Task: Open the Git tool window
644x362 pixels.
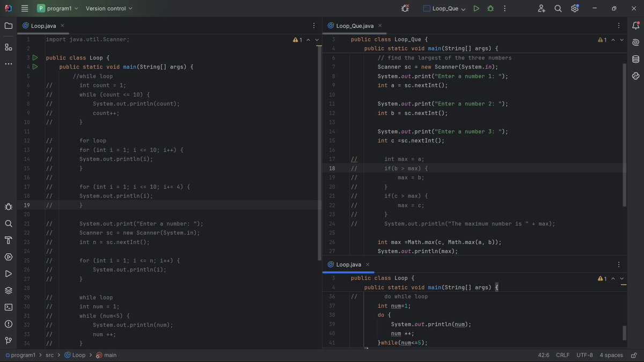Action: pyautogui.click(x=8, y=341)
